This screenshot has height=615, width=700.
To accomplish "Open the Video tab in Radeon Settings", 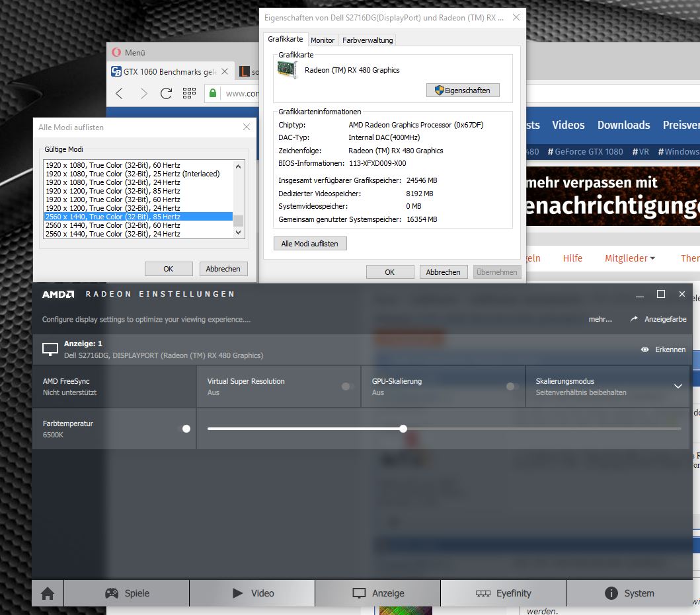I will 253,593.
